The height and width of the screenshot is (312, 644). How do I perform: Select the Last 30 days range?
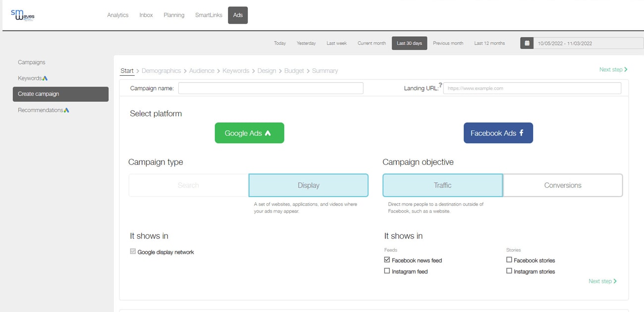[410, 43]
